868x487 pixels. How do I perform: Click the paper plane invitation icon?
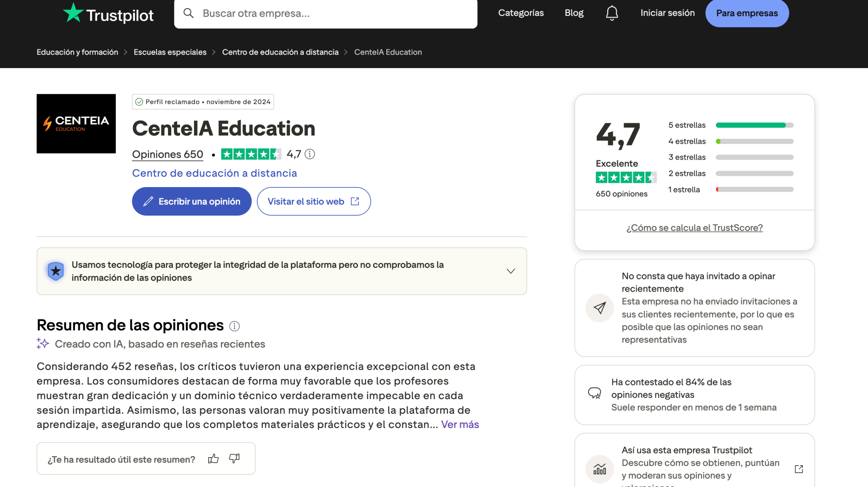[x=599, y=308]
